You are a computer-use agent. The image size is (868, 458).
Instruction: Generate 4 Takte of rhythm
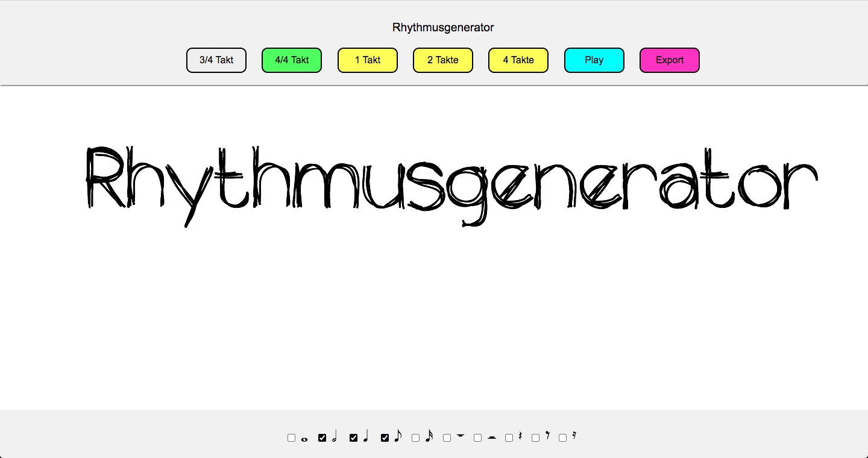coord(518,60)
